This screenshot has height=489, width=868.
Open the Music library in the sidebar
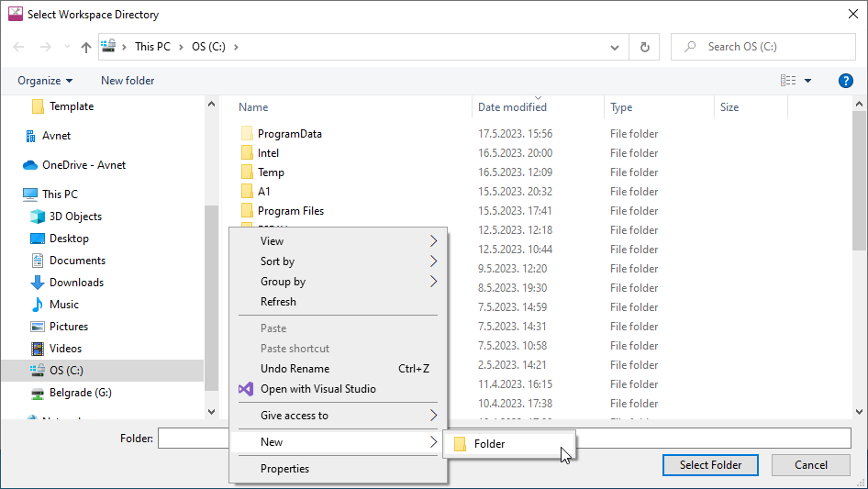(x=64, y=305)
